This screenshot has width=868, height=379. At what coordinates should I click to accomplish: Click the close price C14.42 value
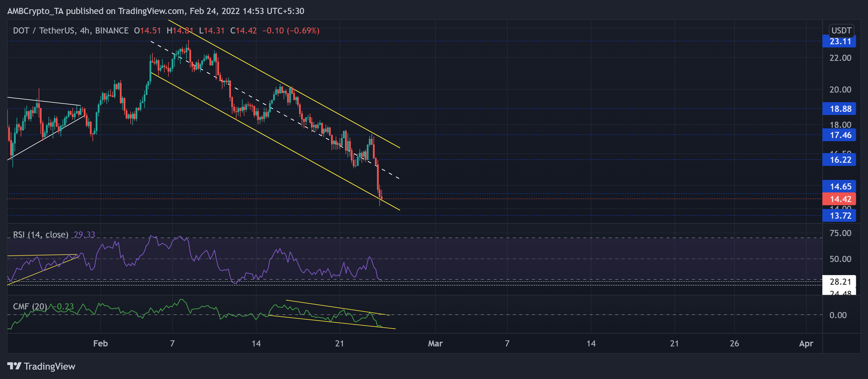(x=243, y=31)
